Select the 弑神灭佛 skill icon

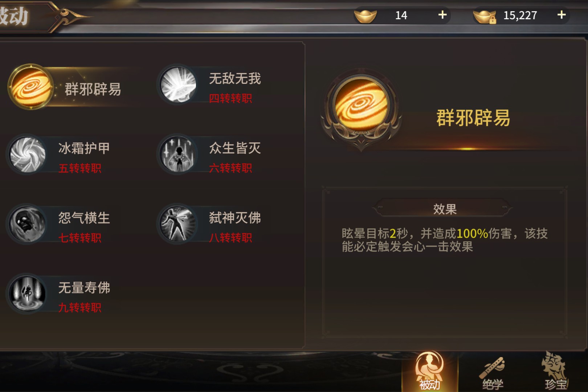pyautogui.click(x=178, y=224)
